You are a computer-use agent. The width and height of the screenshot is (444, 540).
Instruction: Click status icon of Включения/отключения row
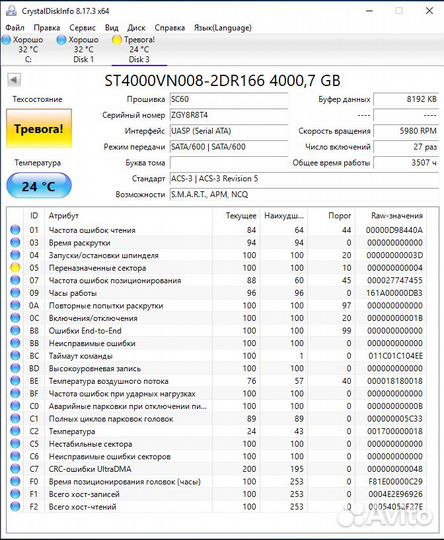click(x=15, y=318)
